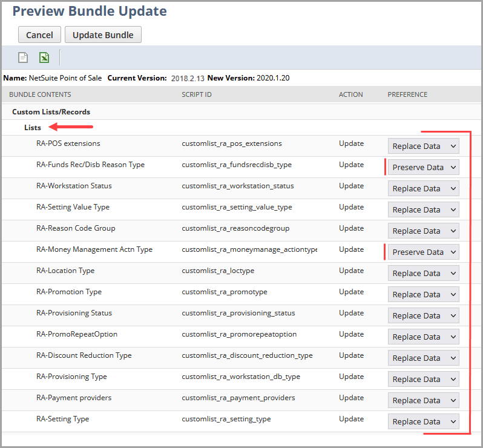
Task: Select script ID customlist_ra_promotype
Action: click(224, 292)
